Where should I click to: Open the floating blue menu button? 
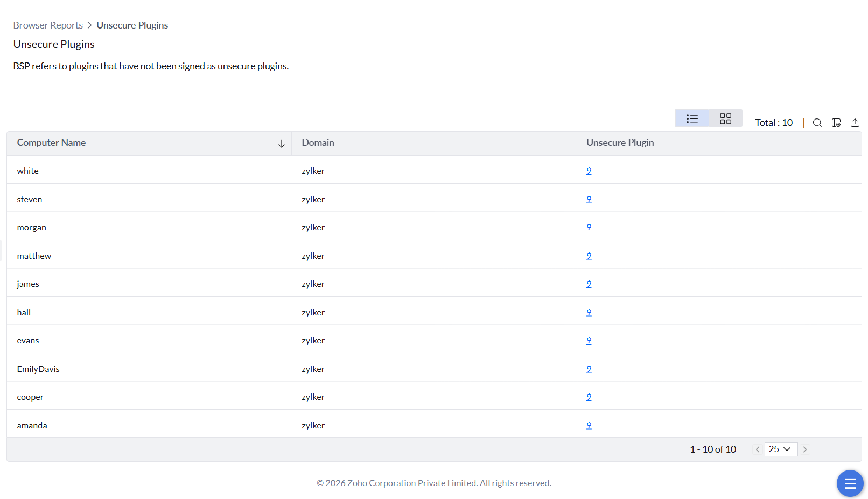tap(850, 483)
